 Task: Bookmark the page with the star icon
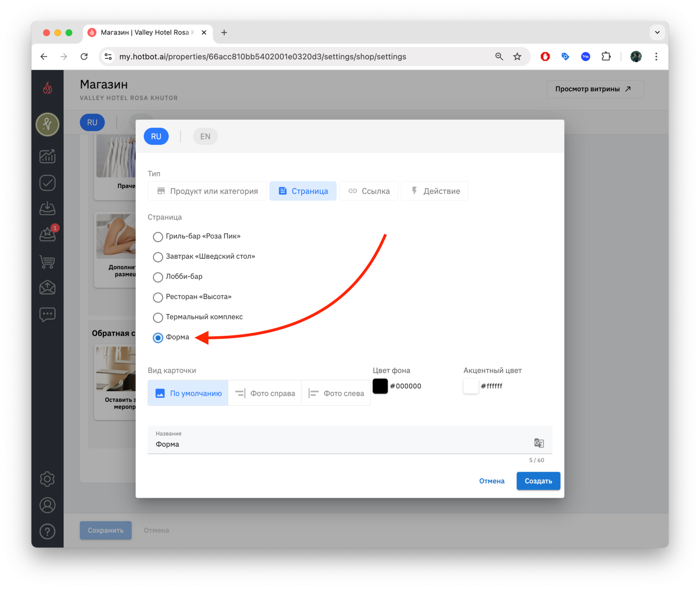click(517, 56)
